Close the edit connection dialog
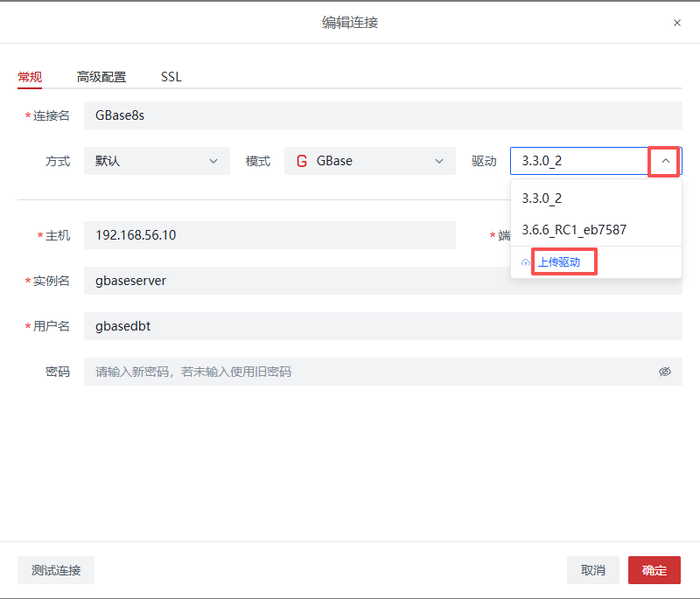700x599 pixels. 676,23
